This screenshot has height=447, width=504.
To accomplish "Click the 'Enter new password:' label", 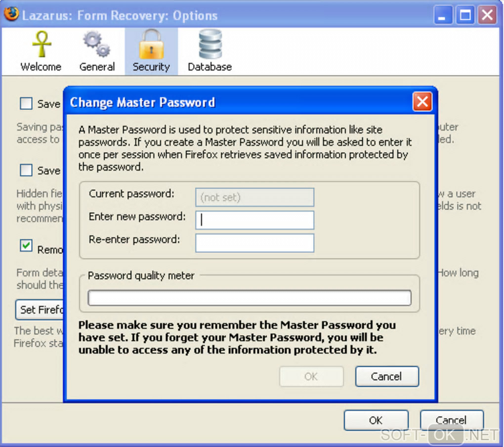I will [x=137, y=217].
